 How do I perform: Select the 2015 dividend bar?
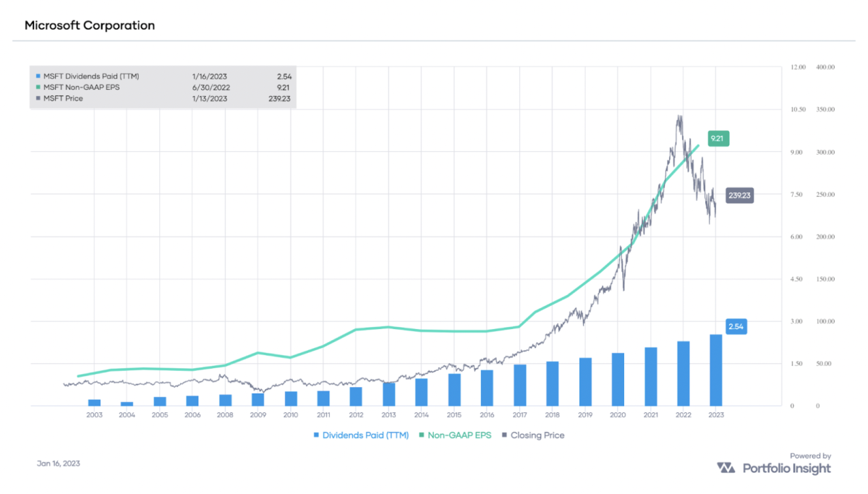tap(454, 390)
